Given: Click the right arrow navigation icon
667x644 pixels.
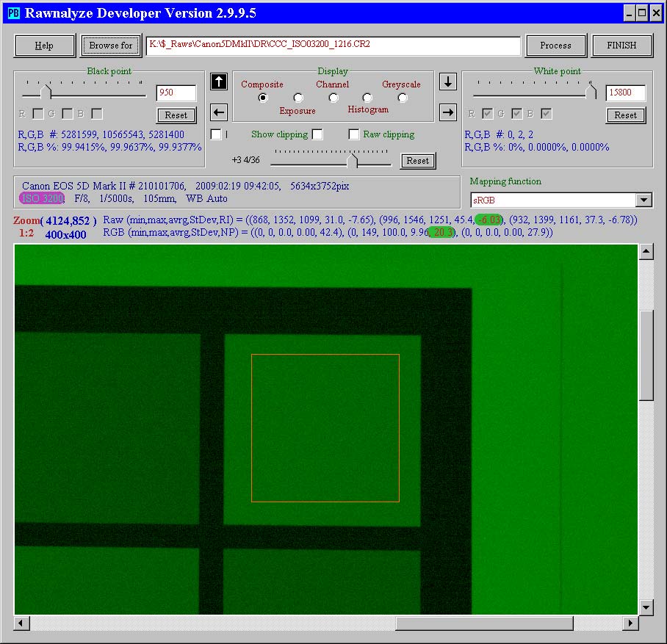Looking at the screenshot, I should (447, 112).
